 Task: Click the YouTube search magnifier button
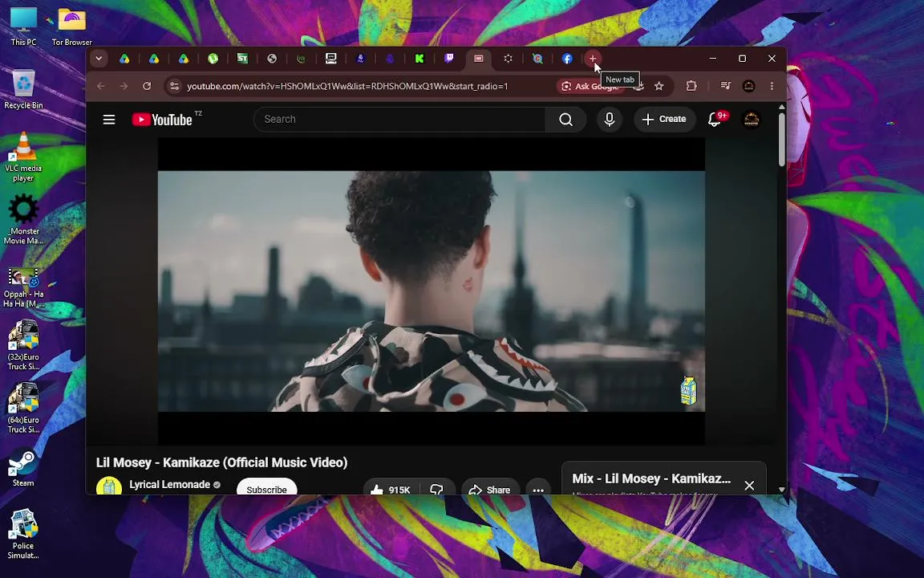(565, 120)
